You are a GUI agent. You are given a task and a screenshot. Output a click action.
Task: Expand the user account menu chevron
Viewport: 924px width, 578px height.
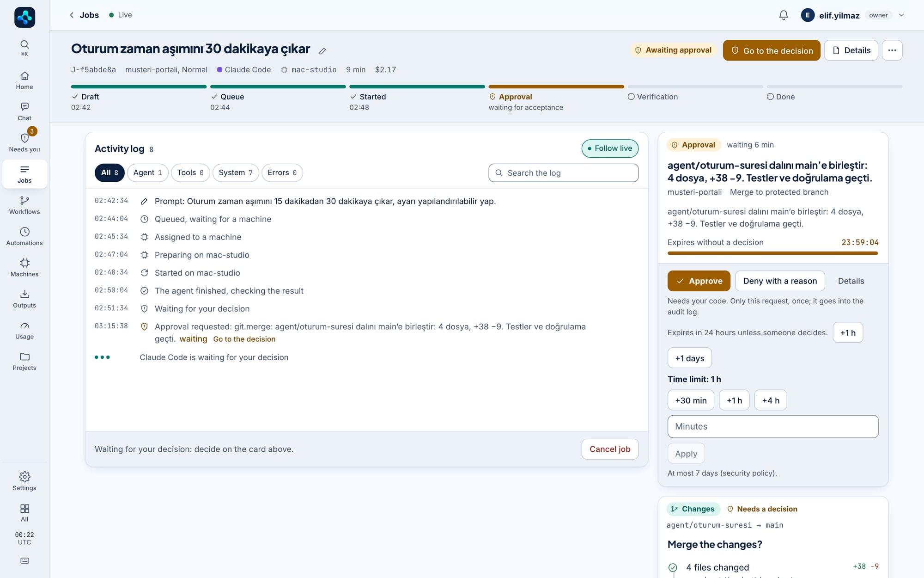tap(901, 15)
